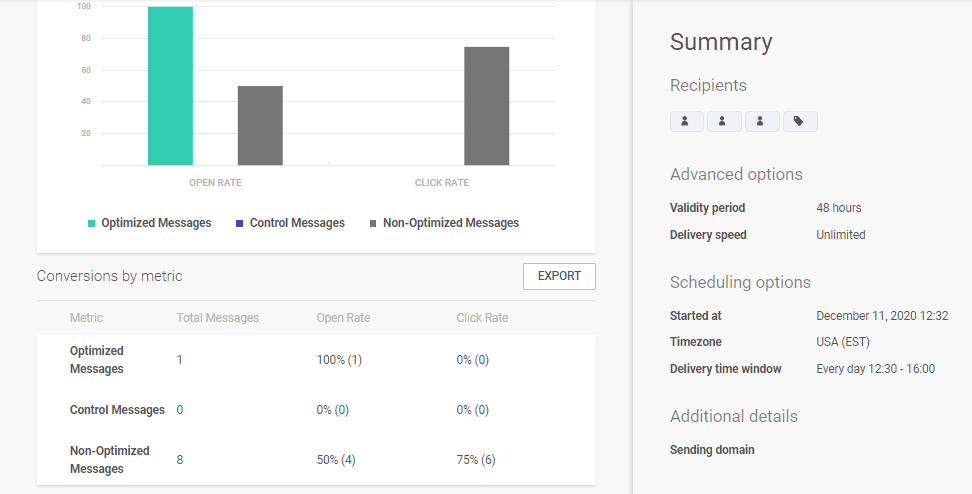
Task: Open total messages count 8 for Non-Optimized
Action: click(180, 460)
